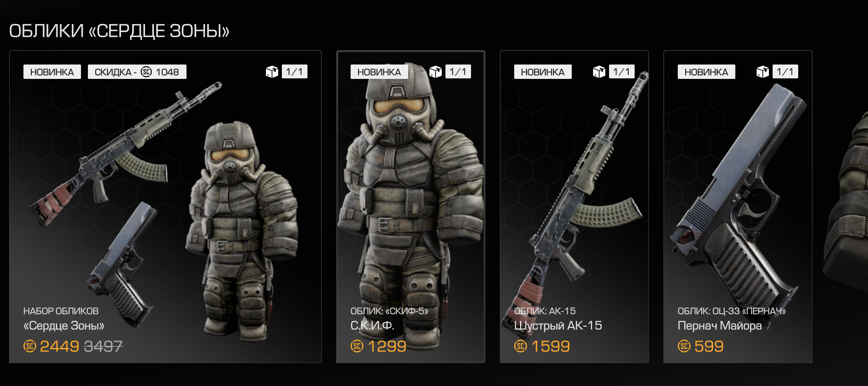Click box icon on Сердце Зоны bundle card
Screen dimensions: 868x386
272,71
